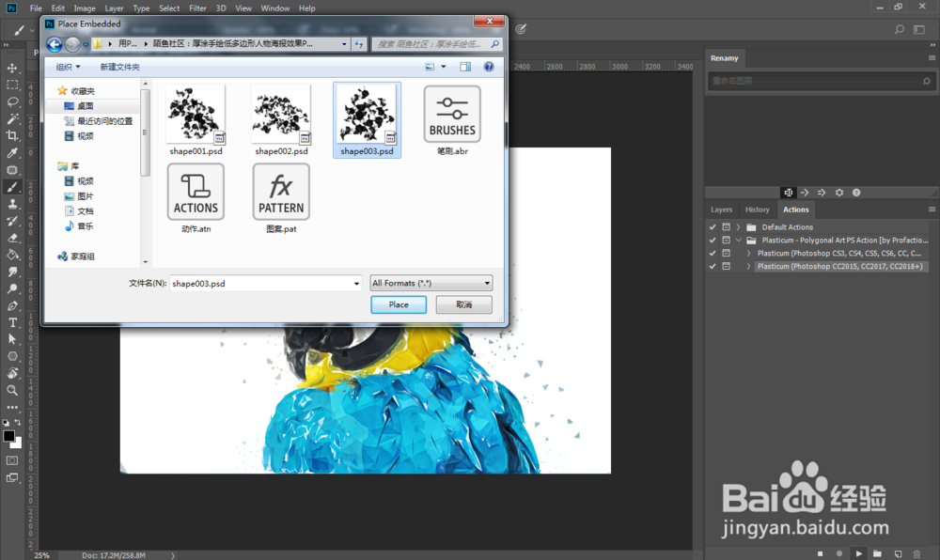The image size is (940, 560).
Task: Select the Dodge tool
Action: pyautogui.click(x=12, y=288)
